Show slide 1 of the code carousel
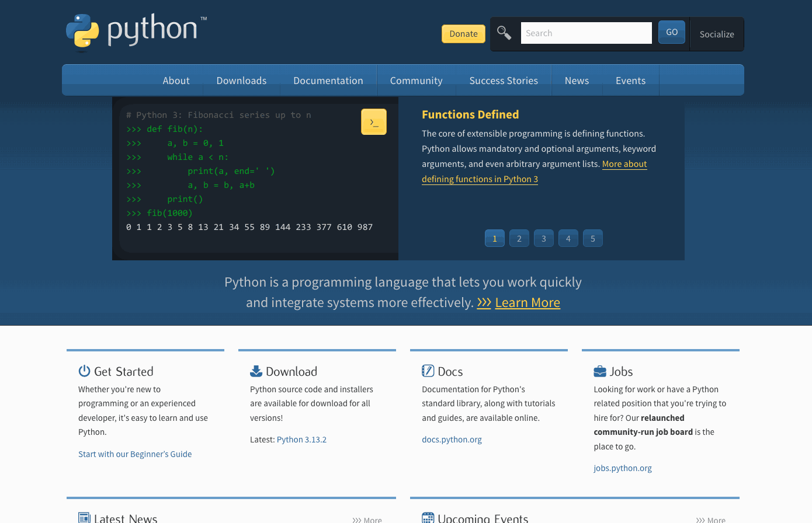This screenshot has height=523, width=812. (495, 238)
